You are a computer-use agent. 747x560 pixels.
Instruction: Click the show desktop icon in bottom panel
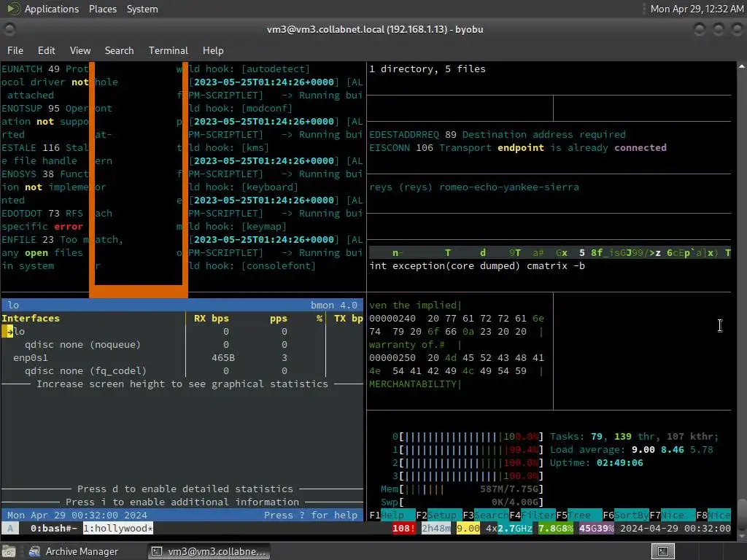click(9, 551)
